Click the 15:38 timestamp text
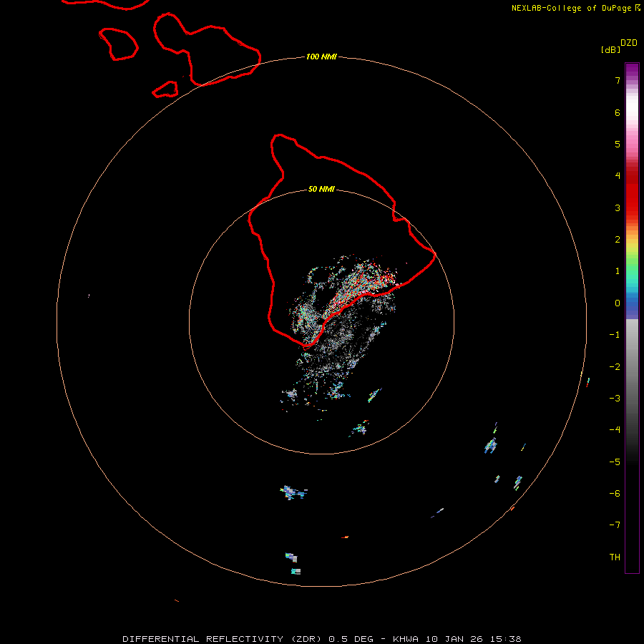The image size is (644, 644). (x=506, y=639)
